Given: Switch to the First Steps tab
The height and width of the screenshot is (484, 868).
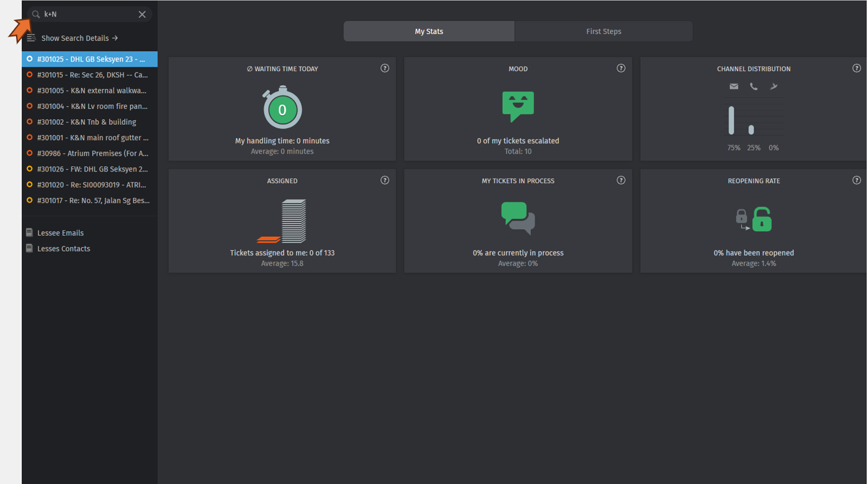Looking at the screenshot, I should pos(603,31).
